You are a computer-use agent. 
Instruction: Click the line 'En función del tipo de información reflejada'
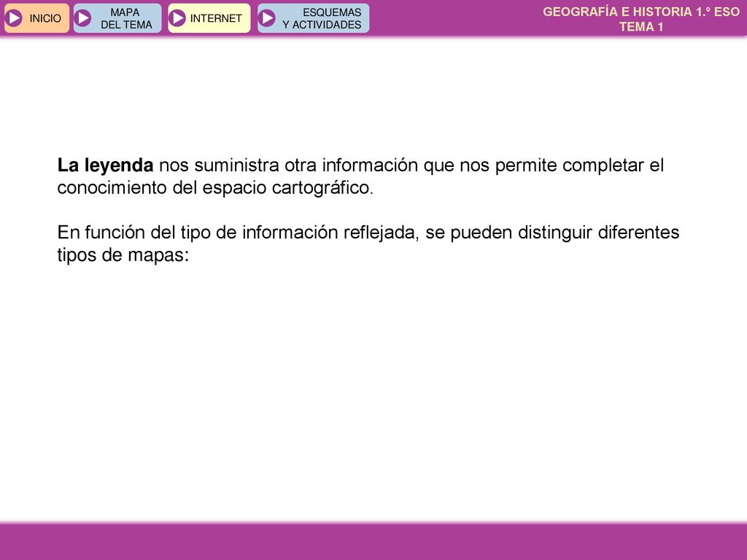[239, 233]
